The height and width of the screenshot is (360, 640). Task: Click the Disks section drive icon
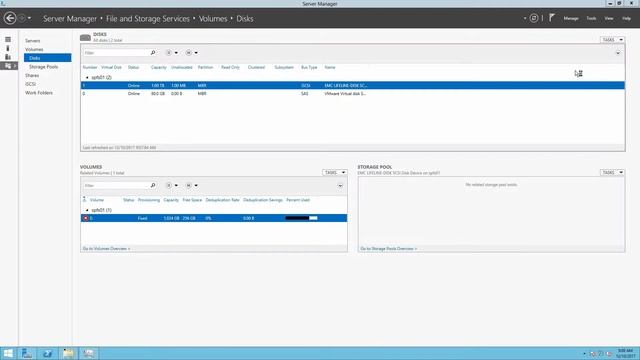[85, 38]
